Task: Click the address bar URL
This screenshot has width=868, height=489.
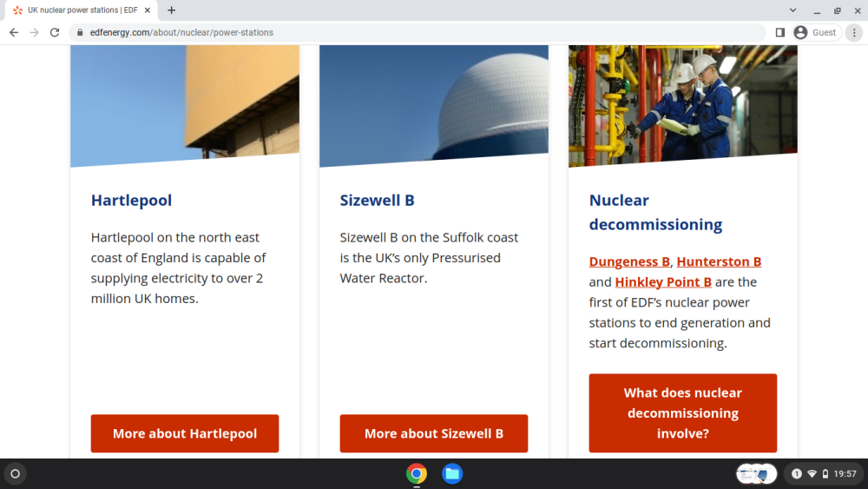Action: [181, 33]
